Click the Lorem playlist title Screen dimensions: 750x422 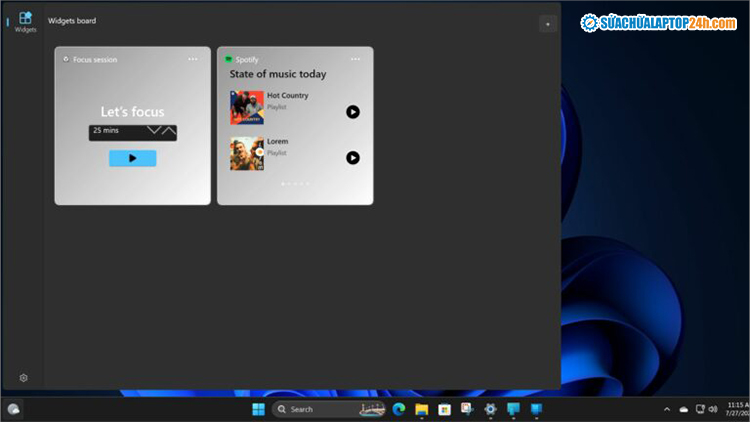pos(277,142)
